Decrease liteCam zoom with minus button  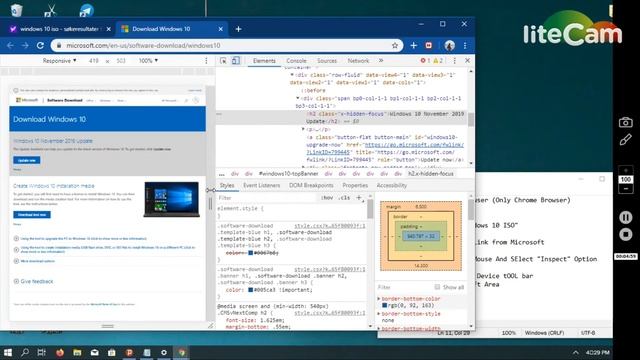coord(625,189)
